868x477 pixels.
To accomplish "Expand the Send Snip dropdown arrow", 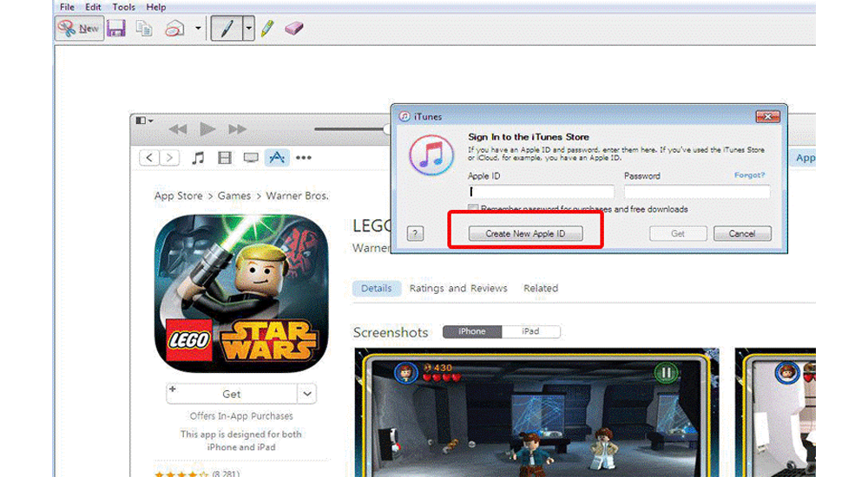I will [x=198, y=29].
